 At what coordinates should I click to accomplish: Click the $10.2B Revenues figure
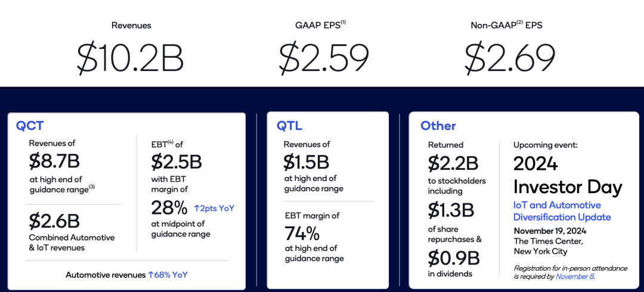click(x=131, y=58)
